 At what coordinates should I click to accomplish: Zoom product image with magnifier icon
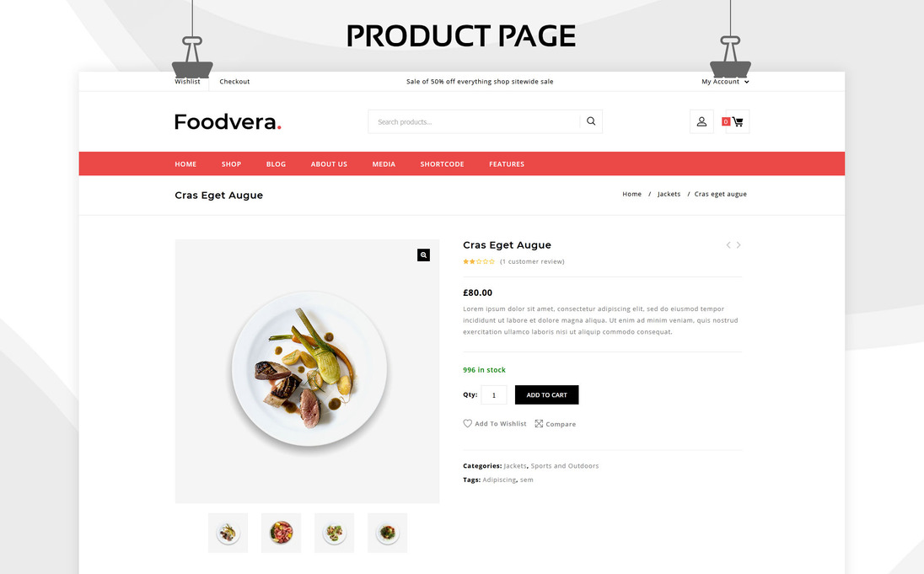point(423,255)
